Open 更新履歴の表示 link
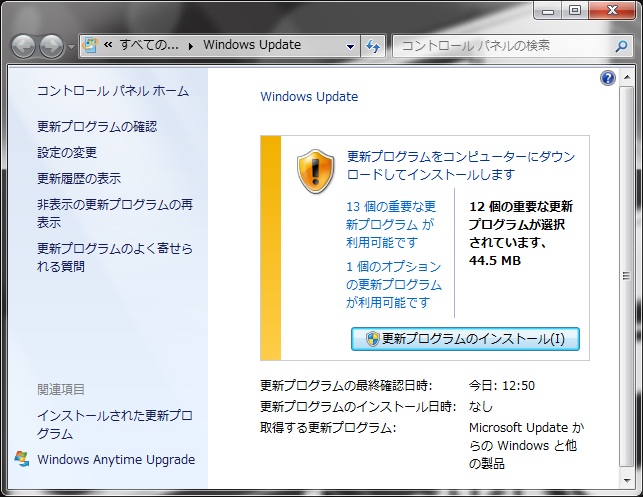The height and width of the screenshot is (497, 643). coord(79,178)
